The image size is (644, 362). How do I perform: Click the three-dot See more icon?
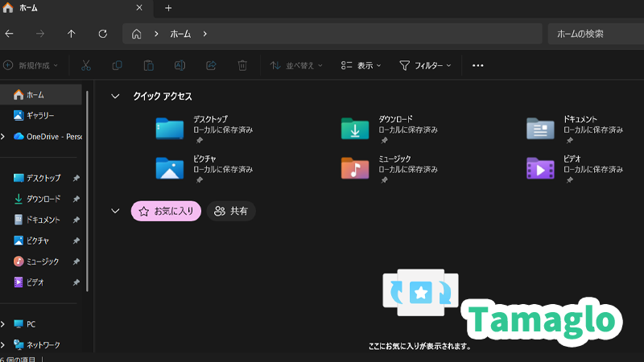click(x=477, y=65)
